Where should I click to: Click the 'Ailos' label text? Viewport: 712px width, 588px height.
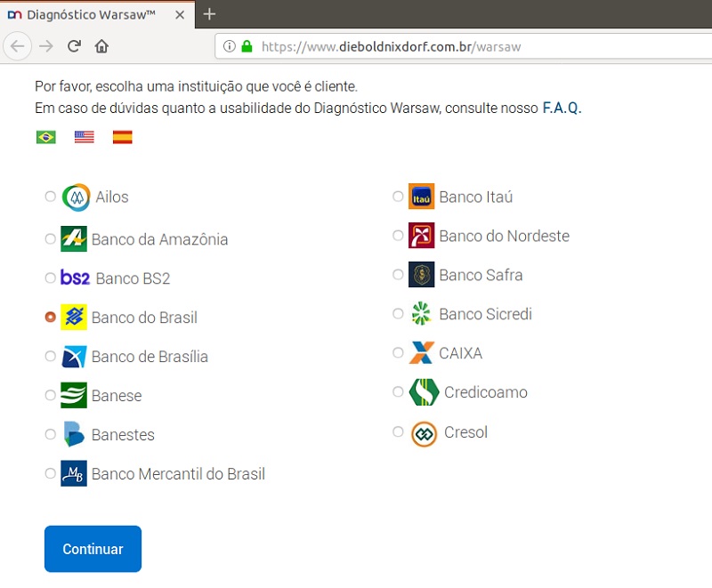[x=112, y=197]
